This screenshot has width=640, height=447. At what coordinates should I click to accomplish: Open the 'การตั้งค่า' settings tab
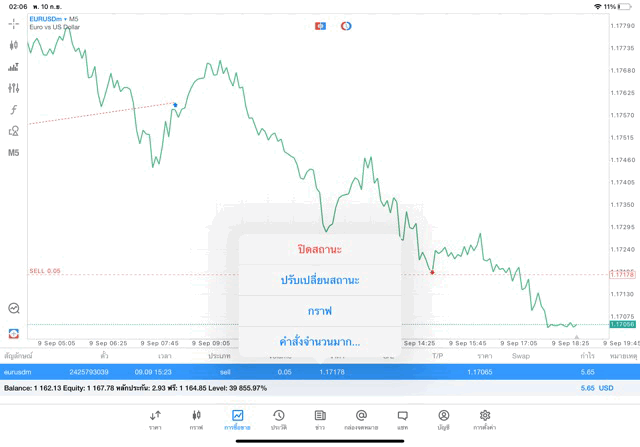click(485, 419)
